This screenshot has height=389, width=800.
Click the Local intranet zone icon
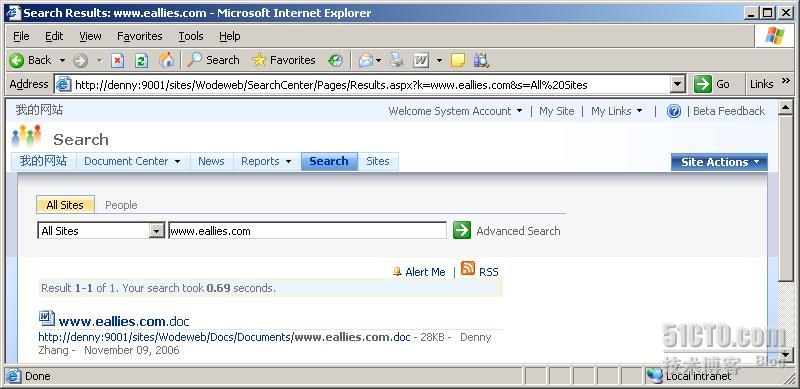coord(654,376)
